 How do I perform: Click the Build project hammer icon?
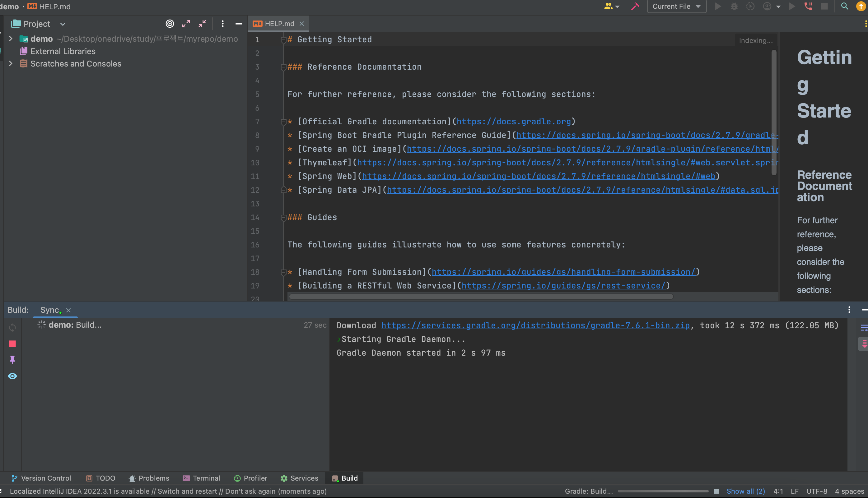[x=635, y=7]
